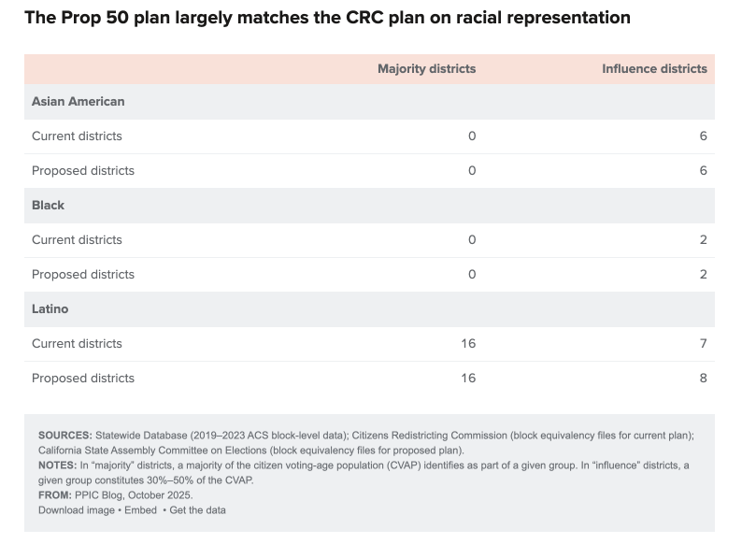The image size is (756, 544).
Task: Click Black proposed influence value 2
Action: point(703,274)
